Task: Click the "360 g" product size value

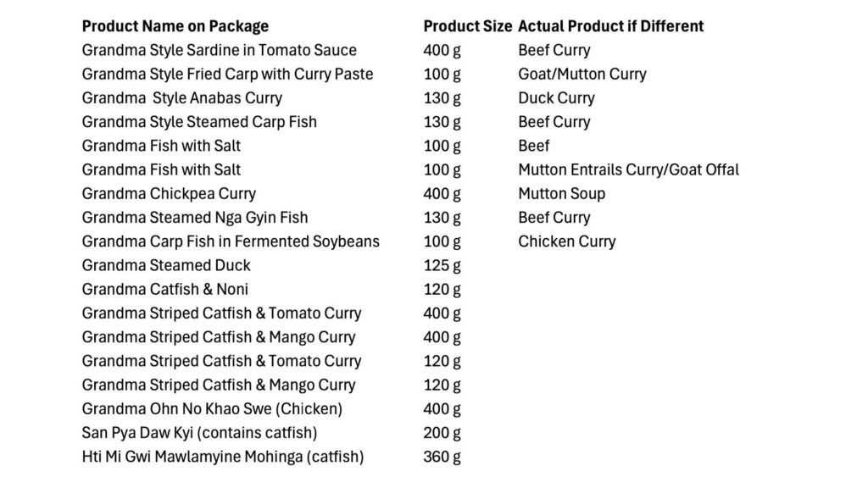Action: tap(442, 457)
